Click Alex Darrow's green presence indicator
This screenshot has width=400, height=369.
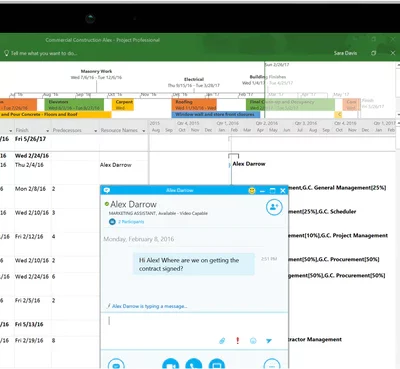[107, 204]
